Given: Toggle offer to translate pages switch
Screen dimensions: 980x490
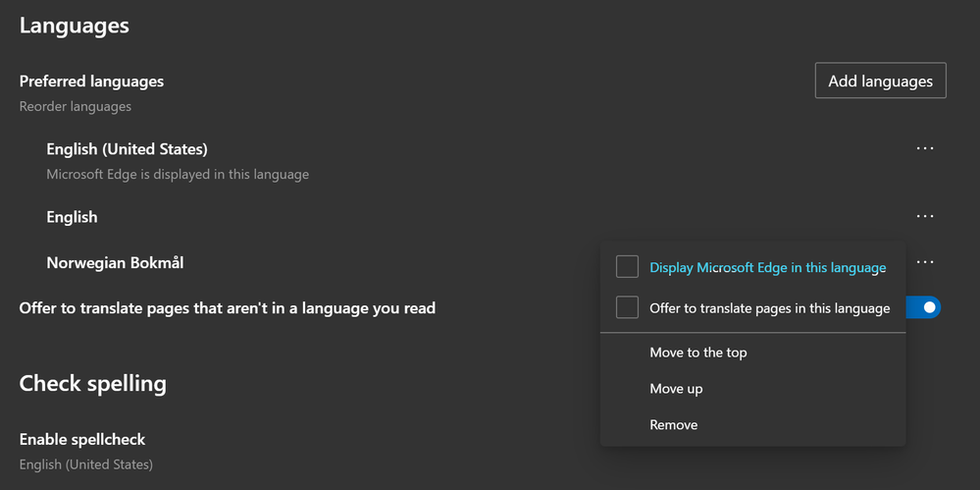Looking at the screenshot, I should [923, 307].
